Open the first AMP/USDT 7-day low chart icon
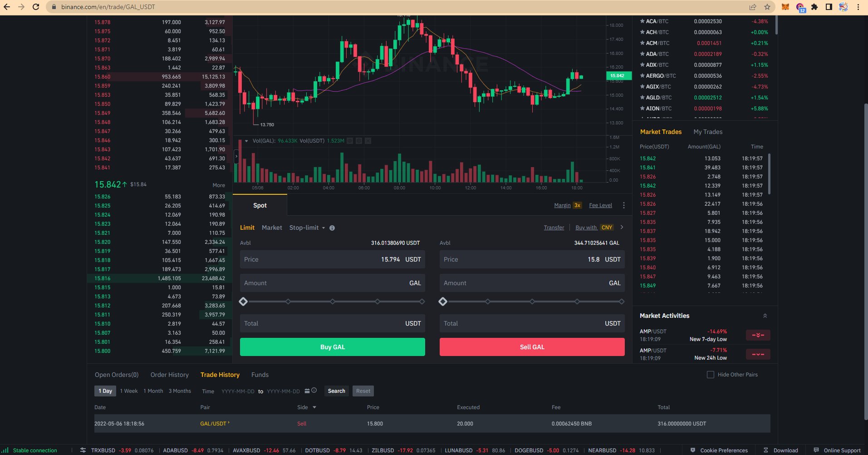Viewport: 868px width, 455px height. tap(758, 335)
